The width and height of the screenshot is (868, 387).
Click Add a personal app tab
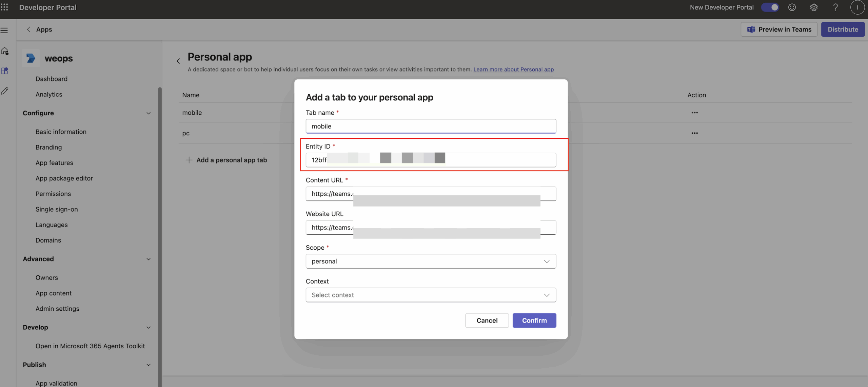tap(226, 160)
